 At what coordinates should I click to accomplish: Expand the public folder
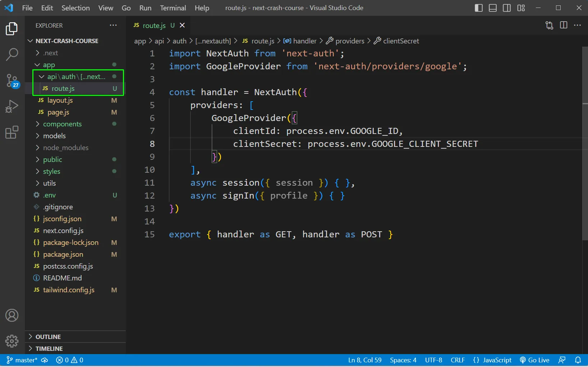click(75, 159)
